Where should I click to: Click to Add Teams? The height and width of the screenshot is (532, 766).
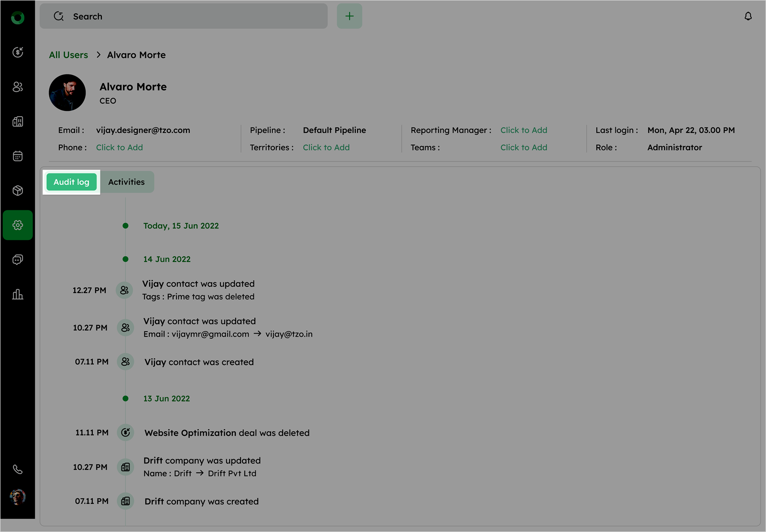tap(524, 148)
